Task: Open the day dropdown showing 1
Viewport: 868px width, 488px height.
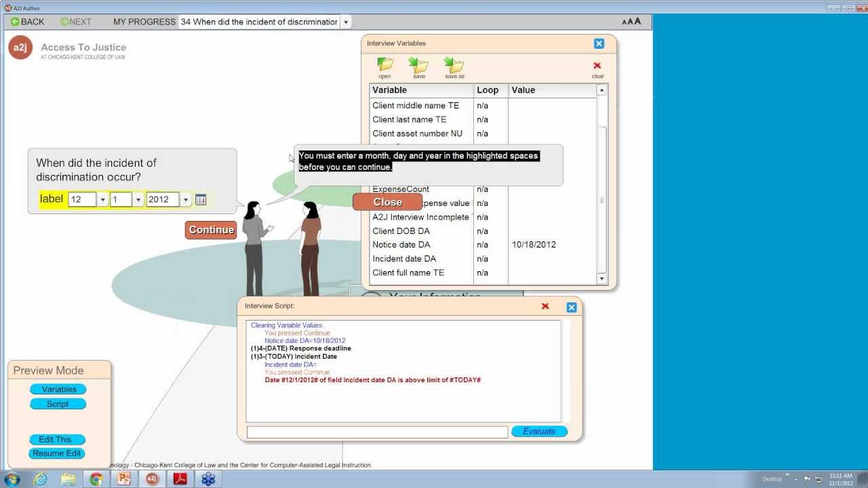Action: point(138,200)
